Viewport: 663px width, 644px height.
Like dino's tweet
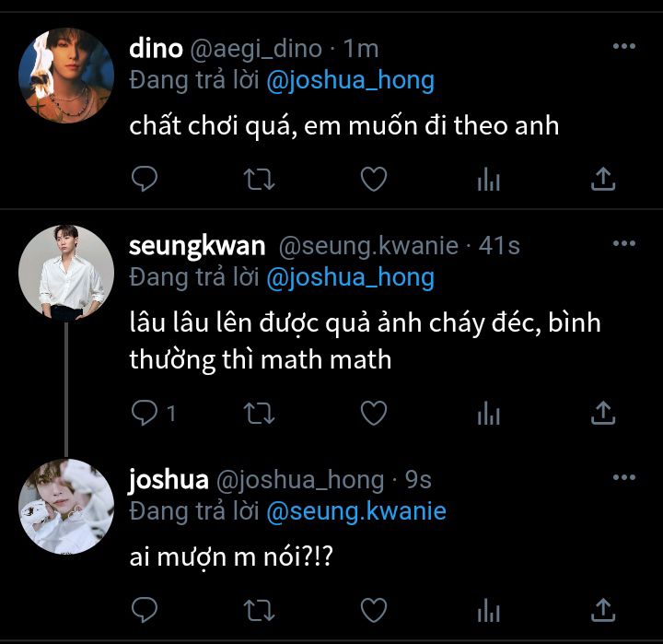pos(373,179)
